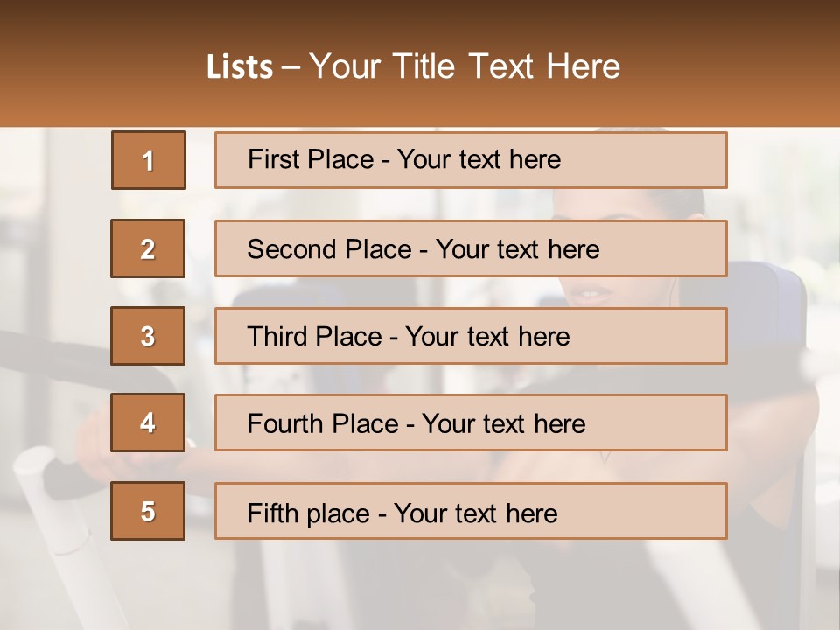Select the Your Title Text Here heading
This screenshot has height=630, width=840.
point(465,67)
